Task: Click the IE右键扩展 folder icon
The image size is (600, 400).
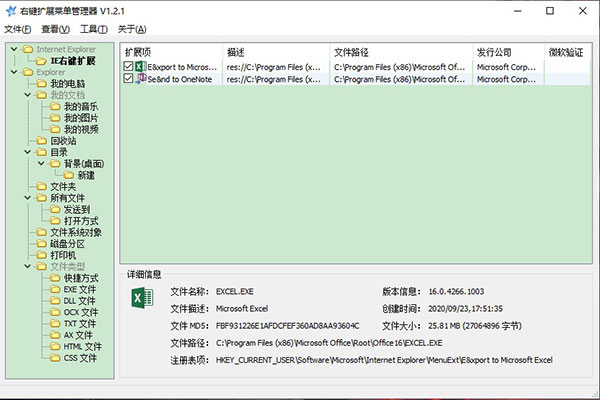Action: [41, 61]
